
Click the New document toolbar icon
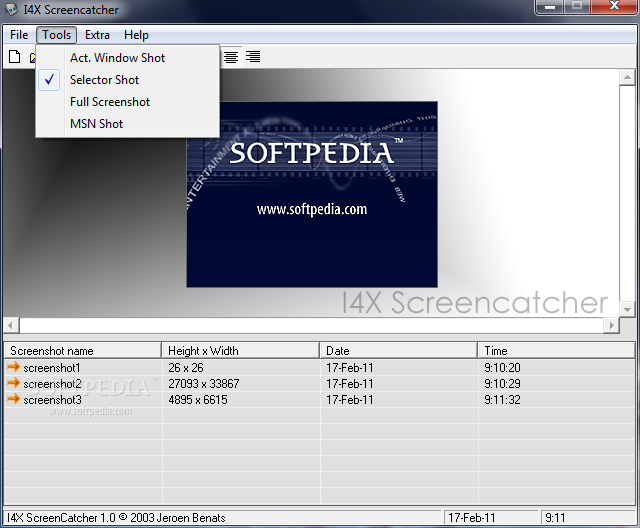(x=15, y=57)
